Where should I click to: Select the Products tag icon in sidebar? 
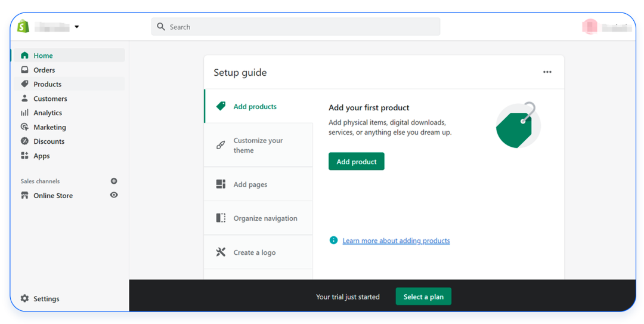[24, 84]
